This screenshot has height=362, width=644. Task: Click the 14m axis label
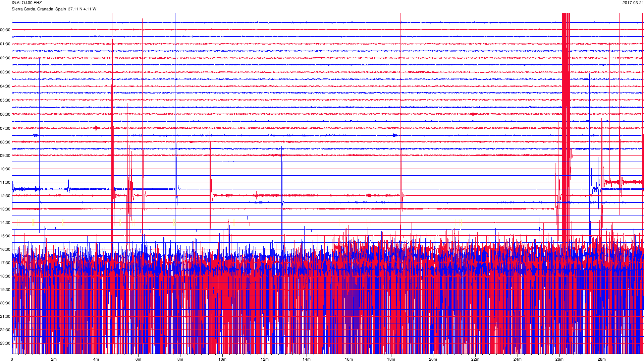coord(307,359)
